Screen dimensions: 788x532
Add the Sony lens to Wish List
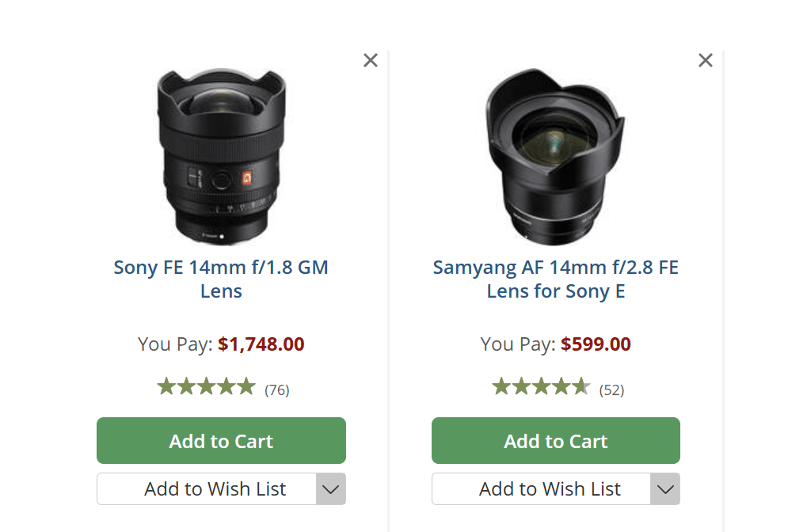(x=207, y=489)
